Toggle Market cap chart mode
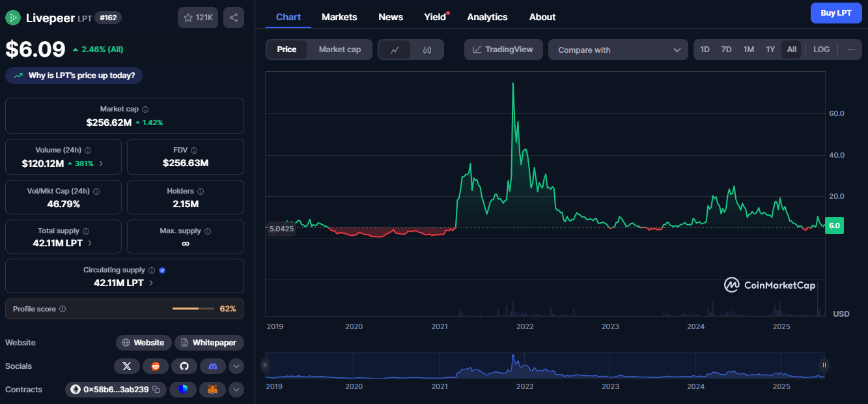868x404 pixels. [x=340, y=49]
